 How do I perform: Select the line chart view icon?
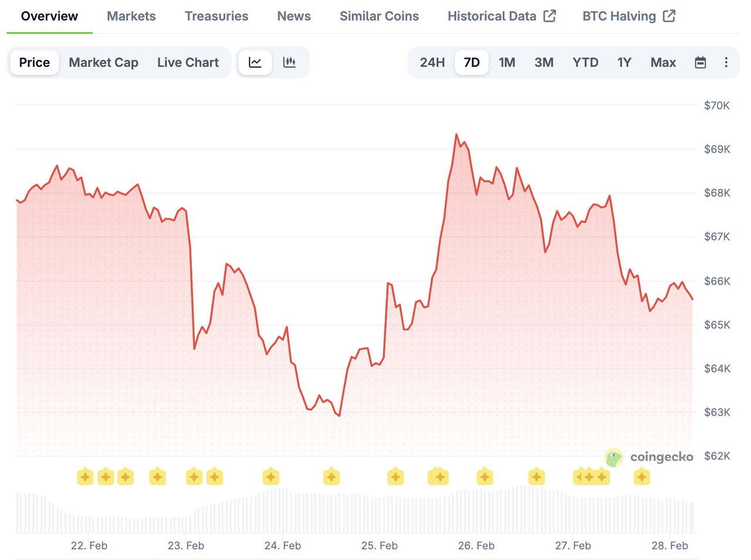coord(255,62)
